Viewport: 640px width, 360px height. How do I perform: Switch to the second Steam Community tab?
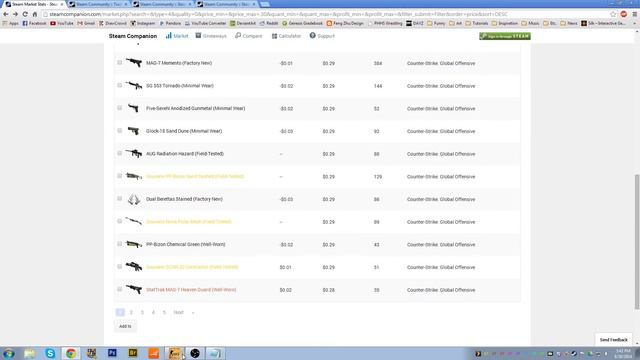click(x=162, y=4)
